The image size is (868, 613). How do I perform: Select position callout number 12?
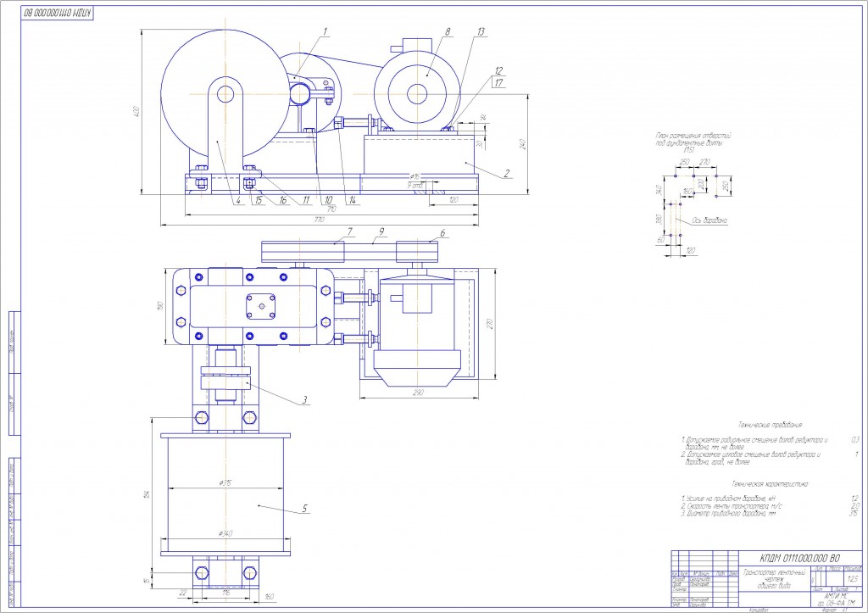[498, 71]
